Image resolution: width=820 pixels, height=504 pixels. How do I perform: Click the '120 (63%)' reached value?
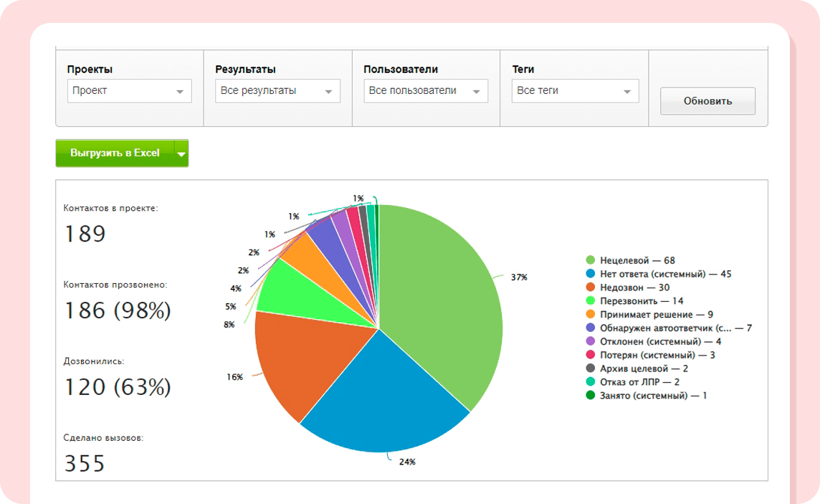click(118, 387)
